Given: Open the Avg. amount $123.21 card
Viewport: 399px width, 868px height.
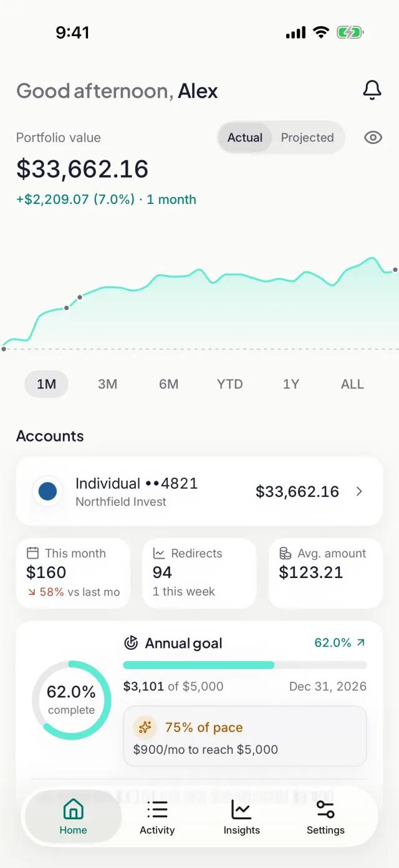Looking at the screenshot, I should coord(325,573).
